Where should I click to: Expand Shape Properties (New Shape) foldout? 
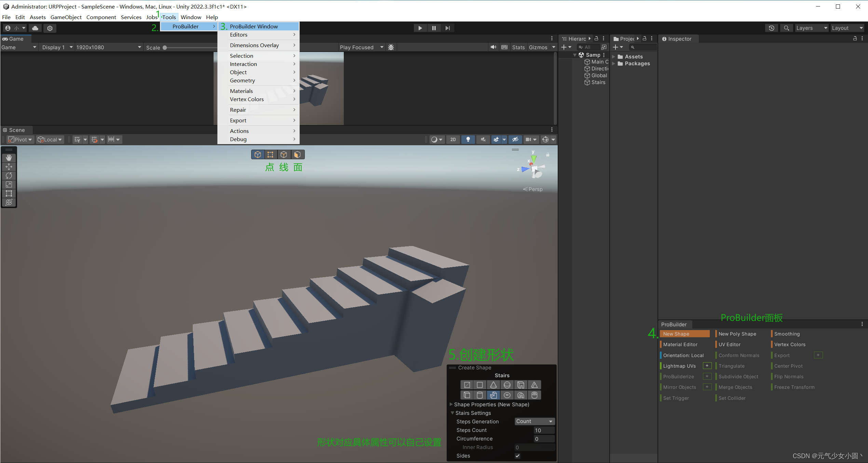(x=451, y=404)
